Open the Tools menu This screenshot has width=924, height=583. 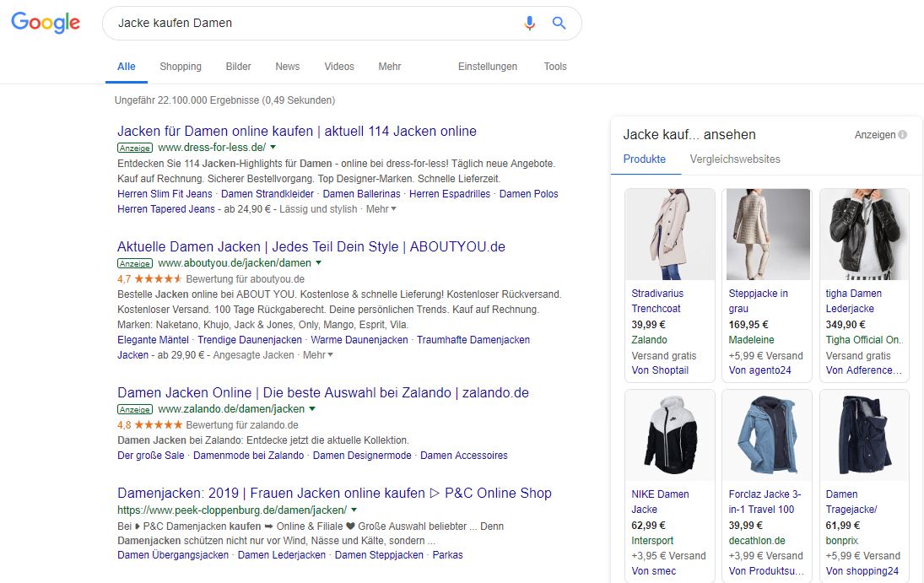555,67
